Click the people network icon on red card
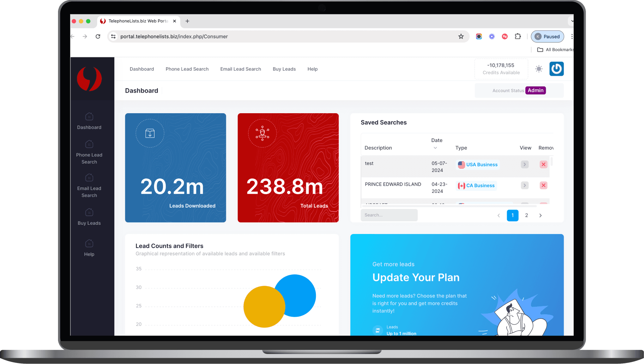644x364 pixels. [262, 133]
